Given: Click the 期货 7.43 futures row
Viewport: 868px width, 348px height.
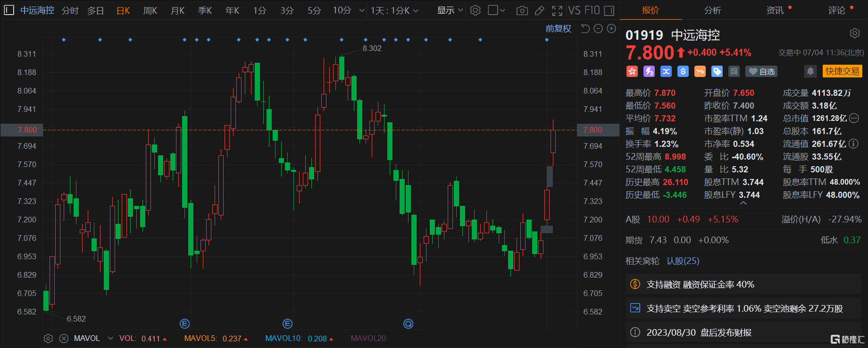Looking at the screenshot, I should click(743, 240).
